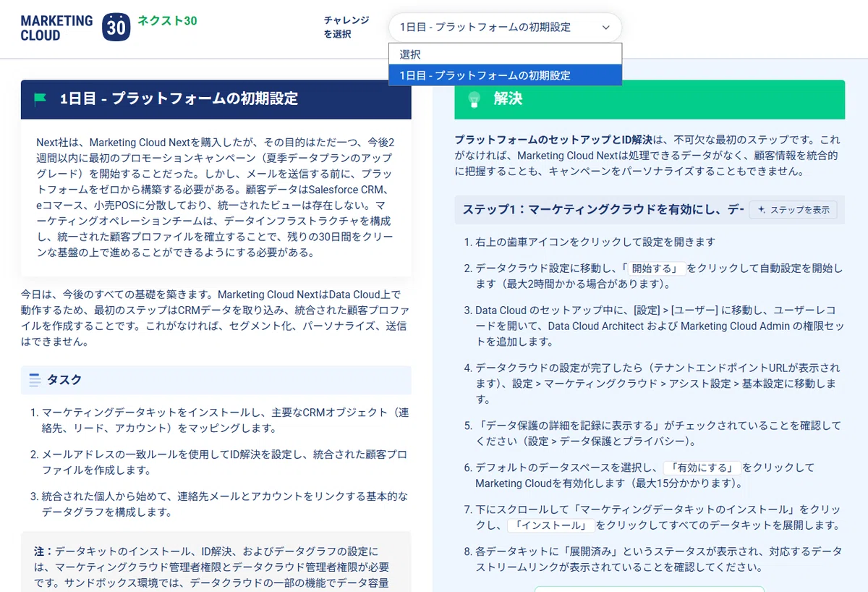The width and height of the screenshot is (868, 592).
Task: Click the 有効にする inline button label
Action: [x=704, y=468]
